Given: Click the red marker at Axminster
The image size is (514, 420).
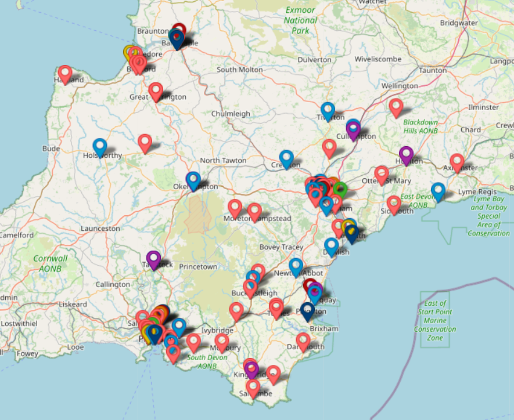Looking at the screenshot, I should (457, 162).
